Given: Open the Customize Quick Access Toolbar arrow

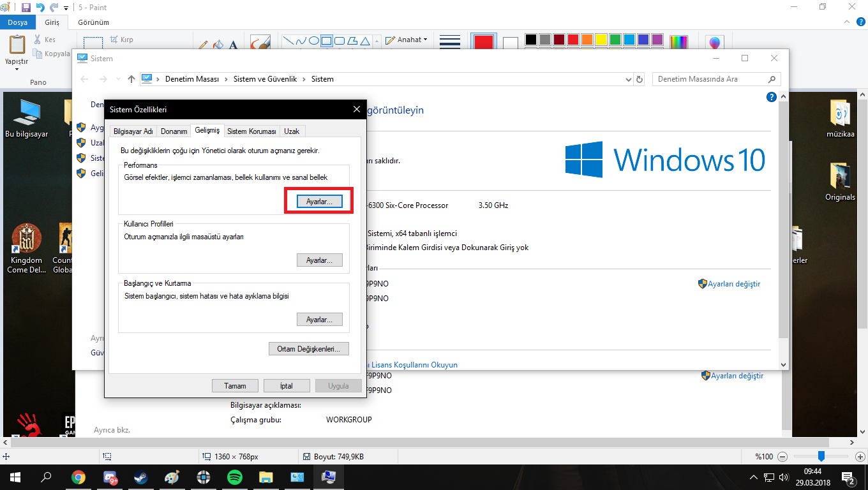Looking at the screenshot, I should click(66, 8).
